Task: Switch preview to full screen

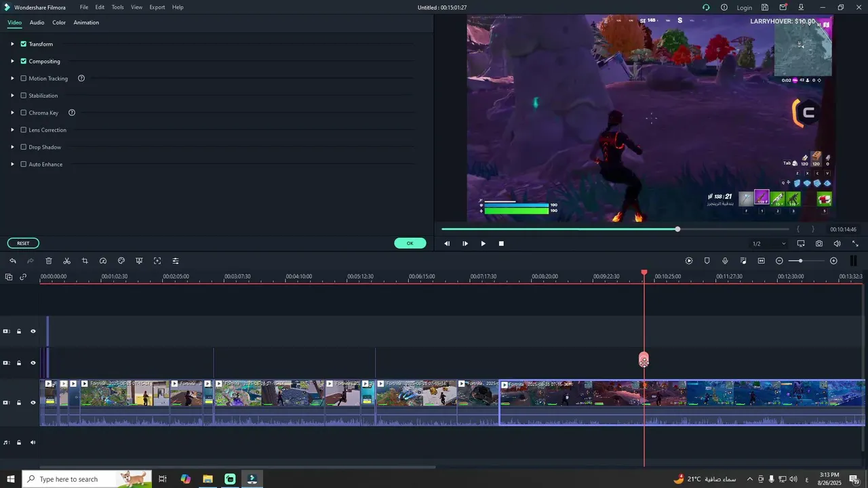Action: coord(855,243)
